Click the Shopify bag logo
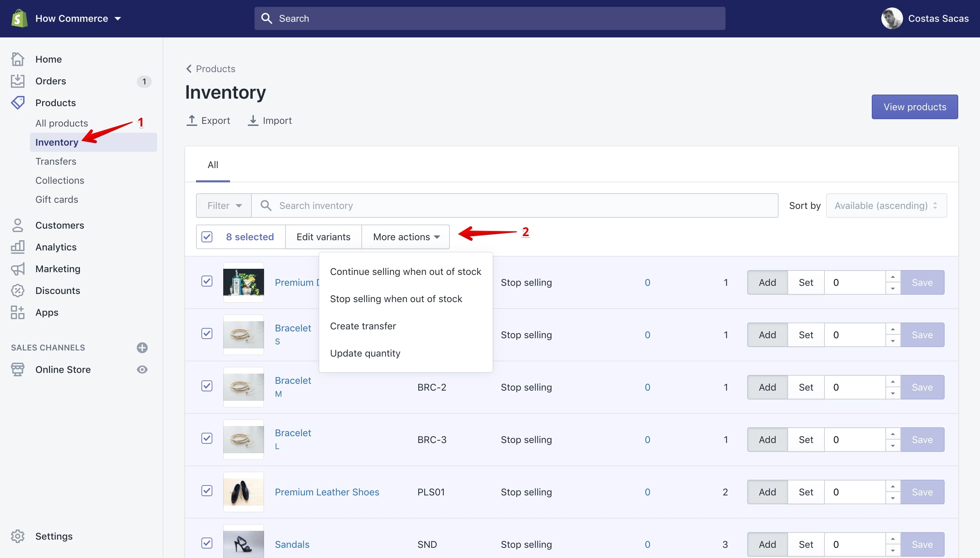 coord(19,18)
